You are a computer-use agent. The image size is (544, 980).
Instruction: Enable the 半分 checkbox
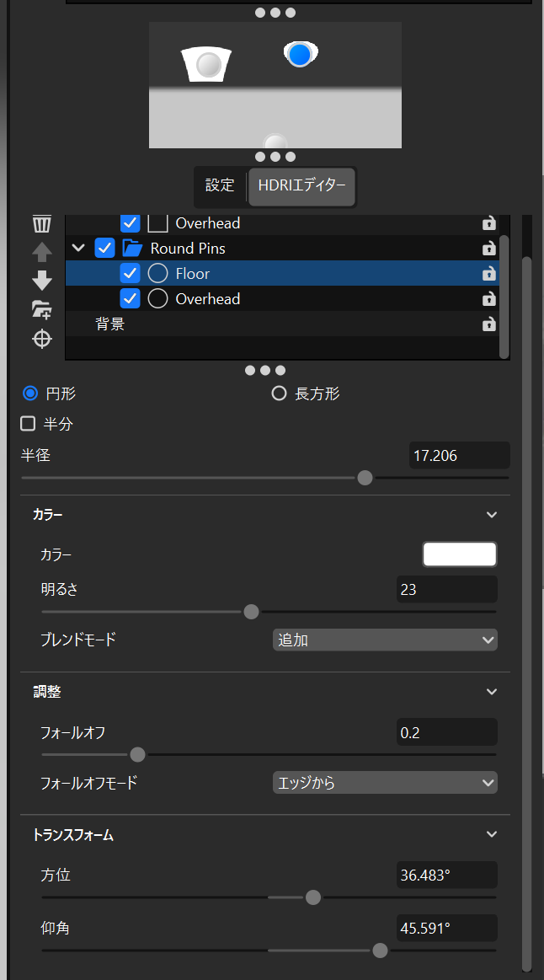pyautogui.click(x=28, y=425)
